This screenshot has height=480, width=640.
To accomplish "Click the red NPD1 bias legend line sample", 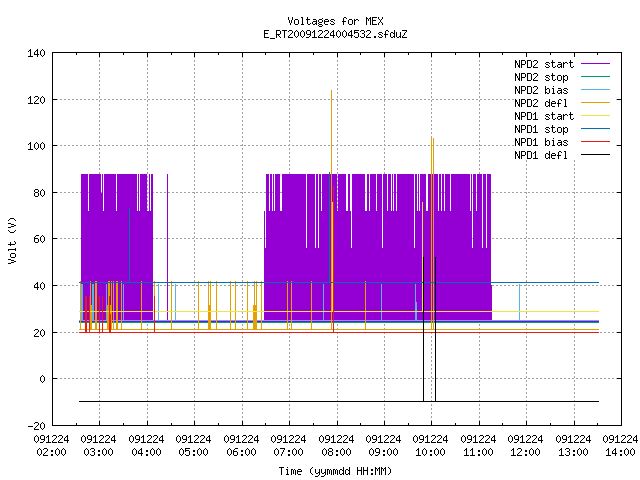I will 595,142.
